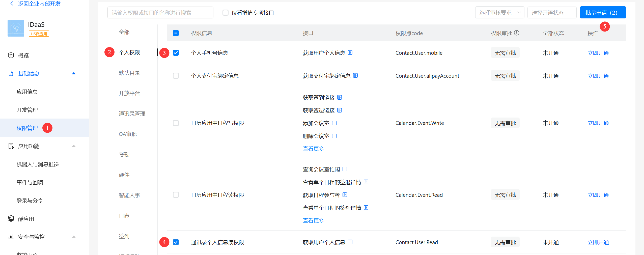Screen dimensions: 644x255
Task: Check the 个人支付宝绑定信息 row checkbox
Action: pyautogui.click(x=176, y=76)
